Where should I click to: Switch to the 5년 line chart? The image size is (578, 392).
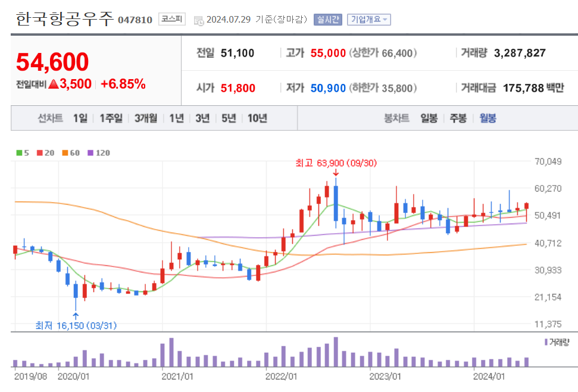[x=229, y=118]
